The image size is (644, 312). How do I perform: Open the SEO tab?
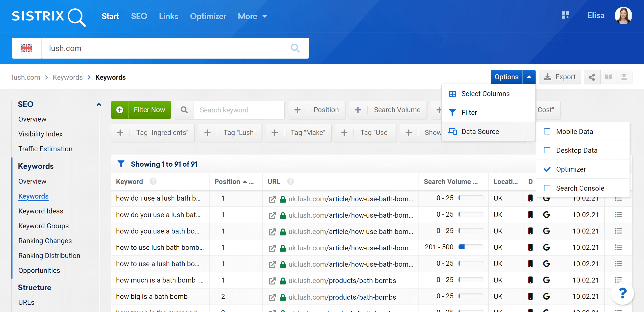pyautogui.click(x=139, y=16)
